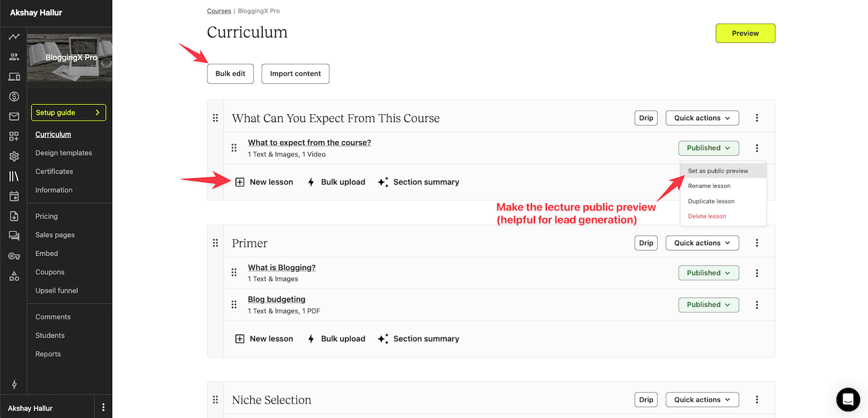Open the settings gear icon in sidebar
The width and height of the screenshot is (868, 418).
coord(13,156)
